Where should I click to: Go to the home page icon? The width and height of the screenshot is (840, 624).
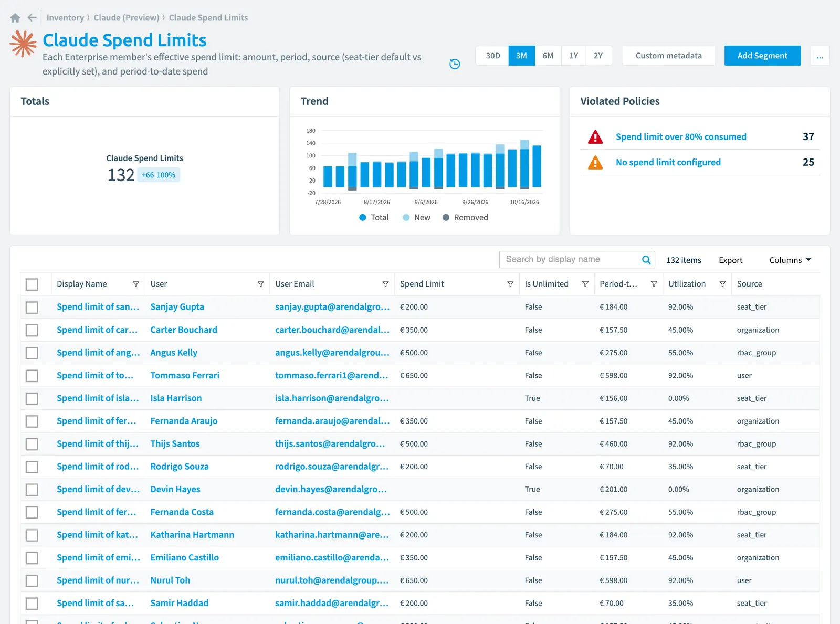click(x=15, y=18)
